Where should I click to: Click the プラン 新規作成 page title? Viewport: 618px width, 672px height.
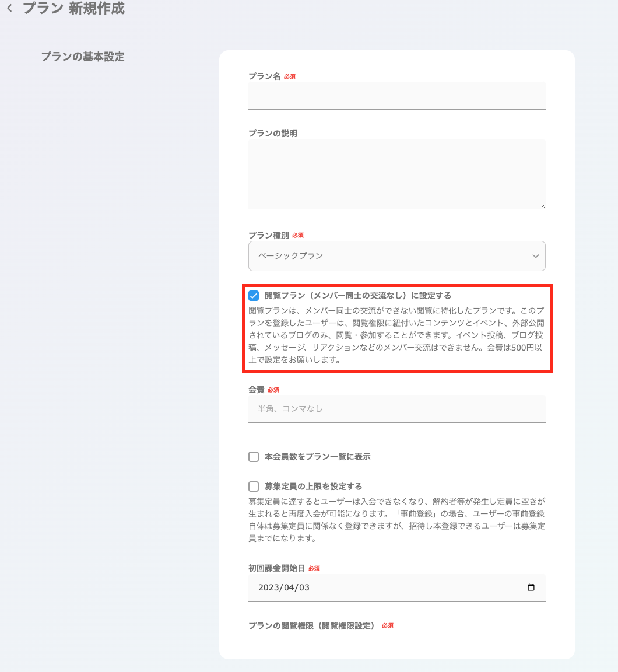[73, 9]
